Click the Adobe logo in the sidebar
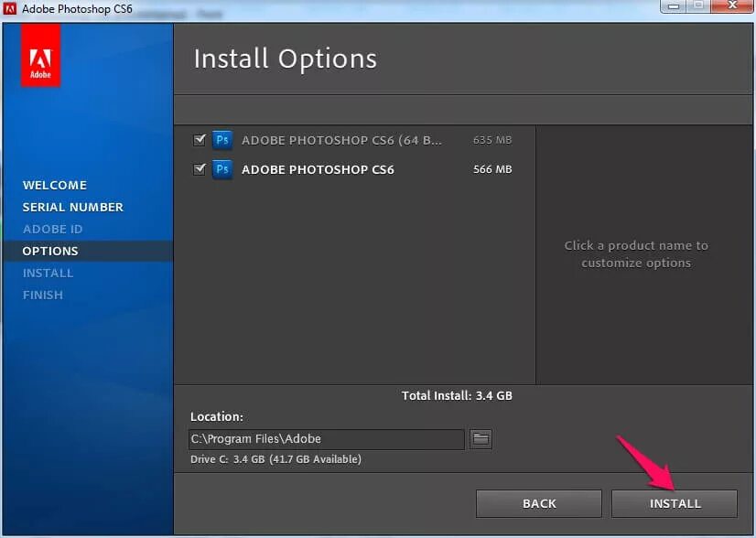The height and width of the screenshot is (538, 756). pos(40,56)
